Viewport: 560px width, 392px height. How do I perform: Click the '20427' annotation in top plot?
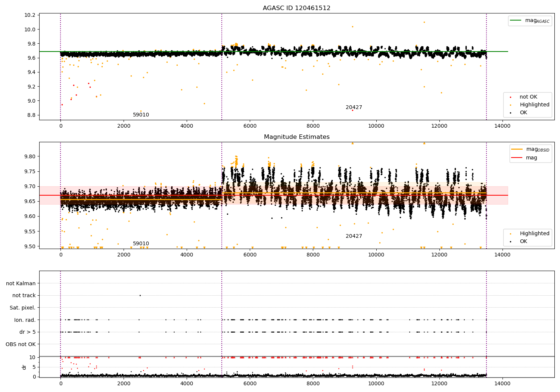click(x=354, y=108)
